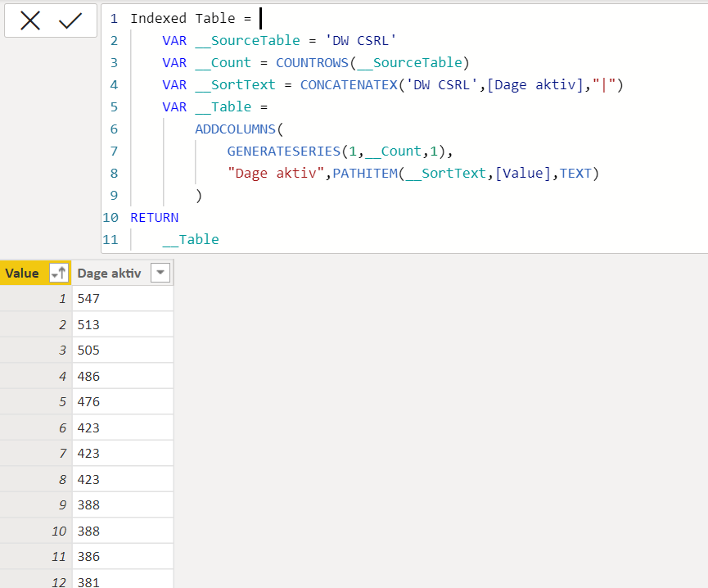
Task: Click the 'VAR __Table =' line 5
Action: pos(215,107)
